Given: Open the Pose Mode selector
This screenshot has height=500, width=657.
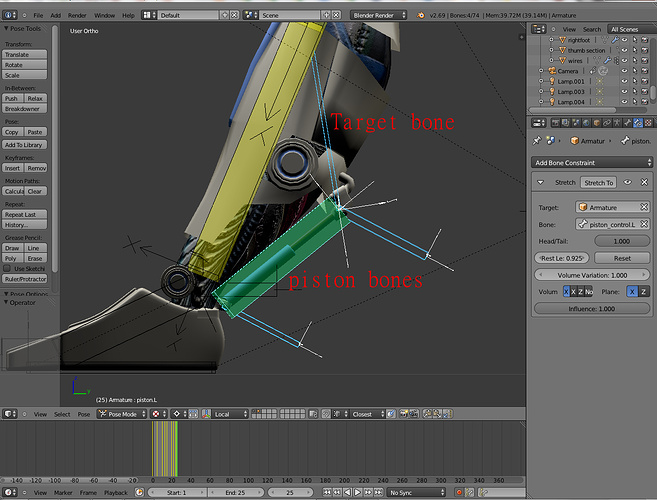Looking at the screenshot, I should pyautogui.click(x=122, y=414).
